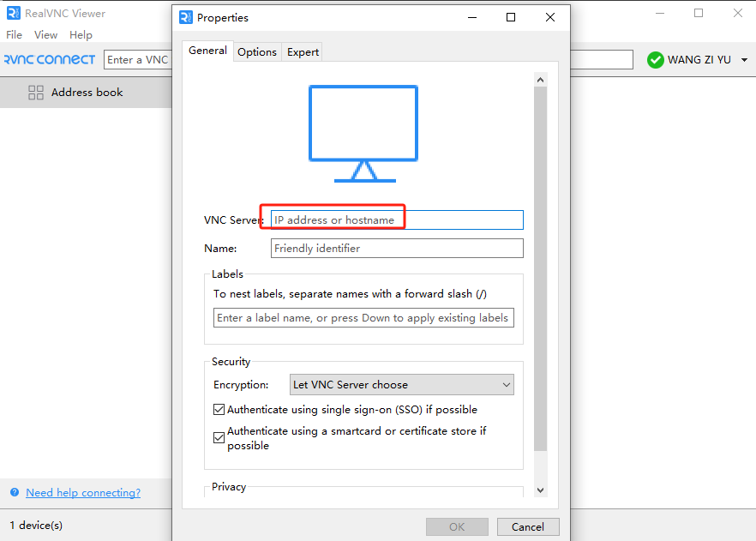The width and height of the screenshot is (756, 541).
Task: Switch to the Options tab
Action: coord(257,52)
